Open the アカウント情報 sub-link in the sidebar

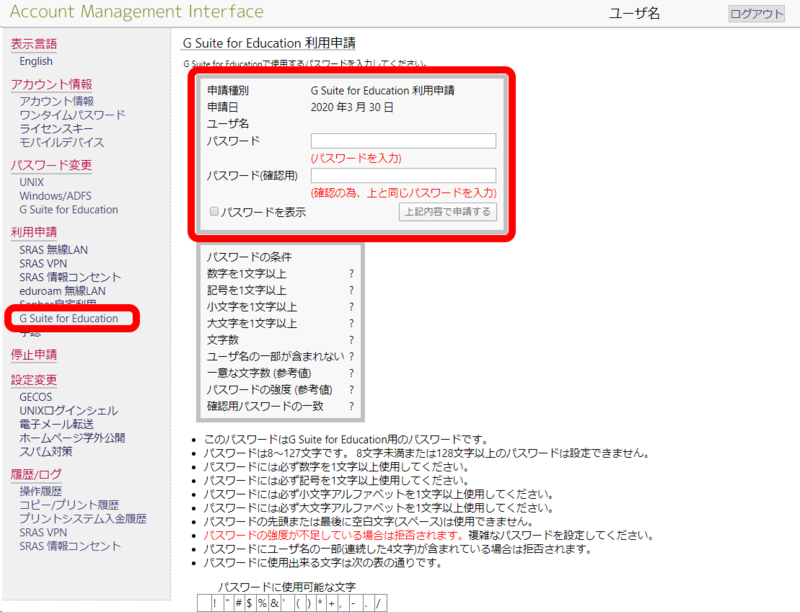[57, 101]
